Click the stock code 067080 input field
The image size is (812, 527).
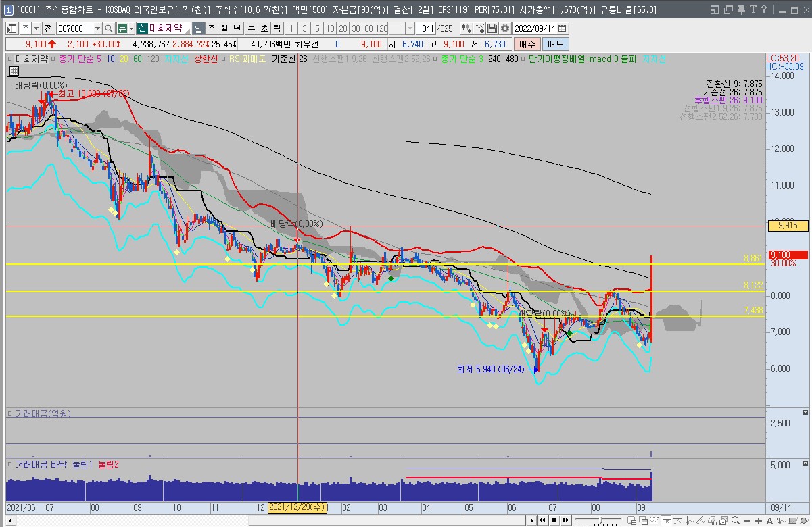coord(74,28)
